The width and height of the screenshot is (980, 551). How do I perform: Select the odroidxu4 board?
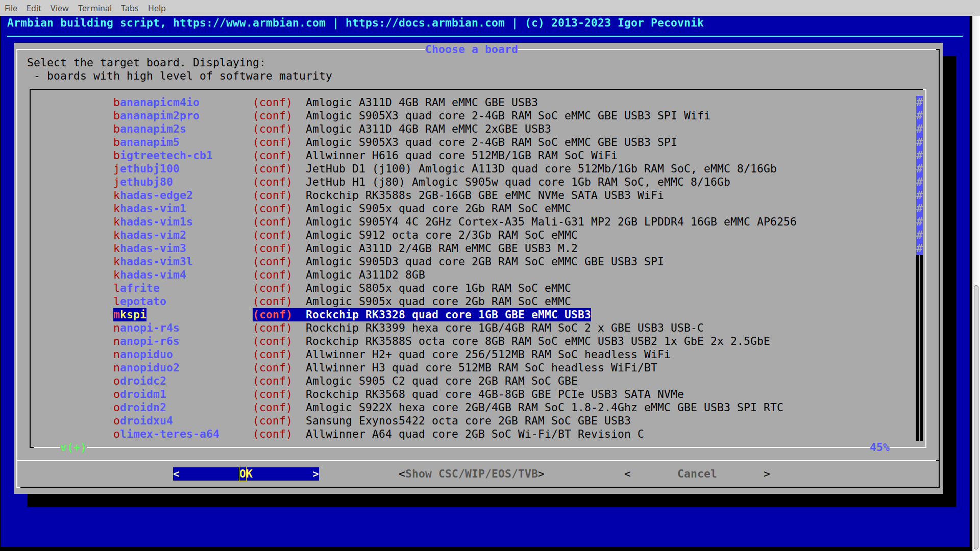pyautogui.click(x=143, y=421)
